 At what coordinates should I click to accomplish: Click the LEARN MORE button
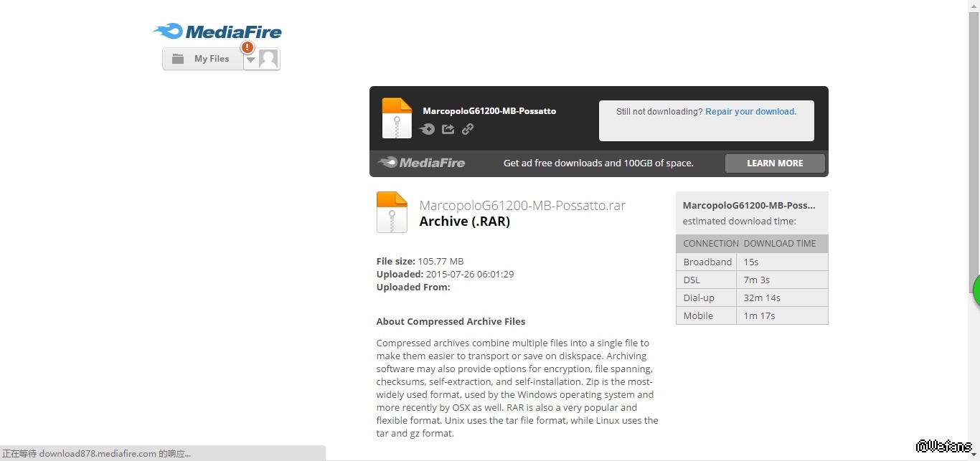coord(775,163)
